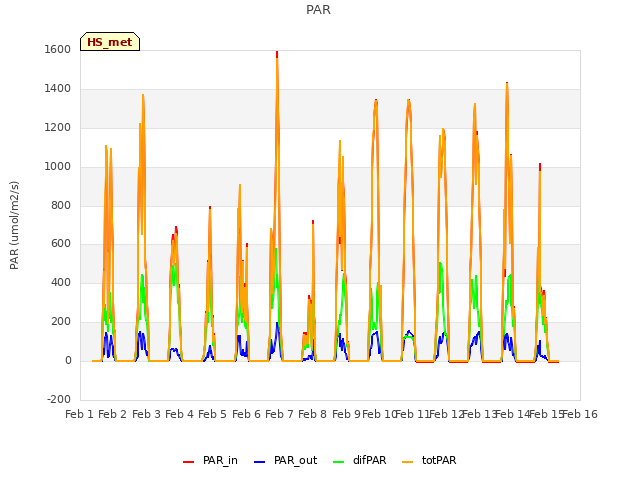This screenshot has width=640, height=480.
Task: Click the 1400 y-axis label
Action: pos(58,89)
